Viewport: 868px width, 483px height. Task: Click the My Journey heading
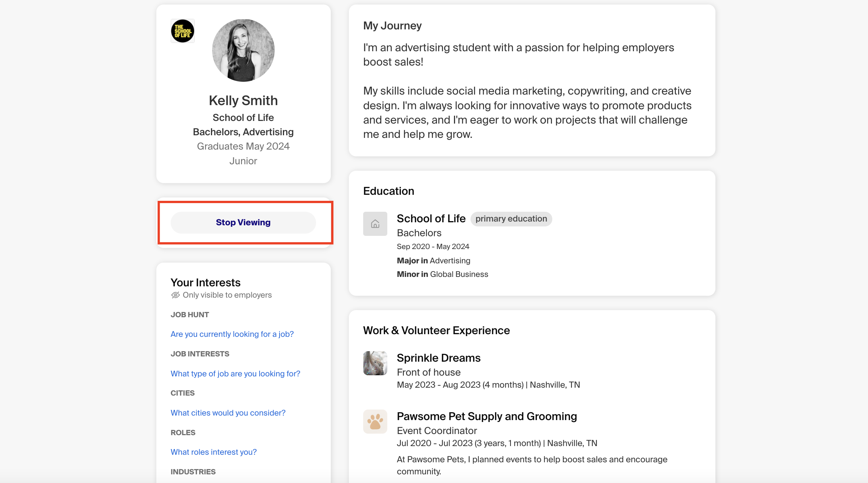[392, 26]
